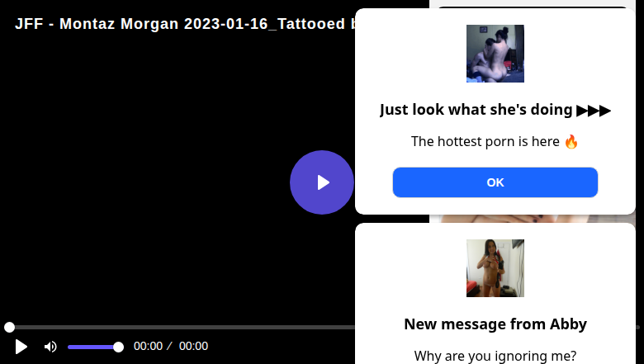Open the thumbnail in Abby's message popup
The width and height of the screenshot is (644, 364).
[495, 268]
